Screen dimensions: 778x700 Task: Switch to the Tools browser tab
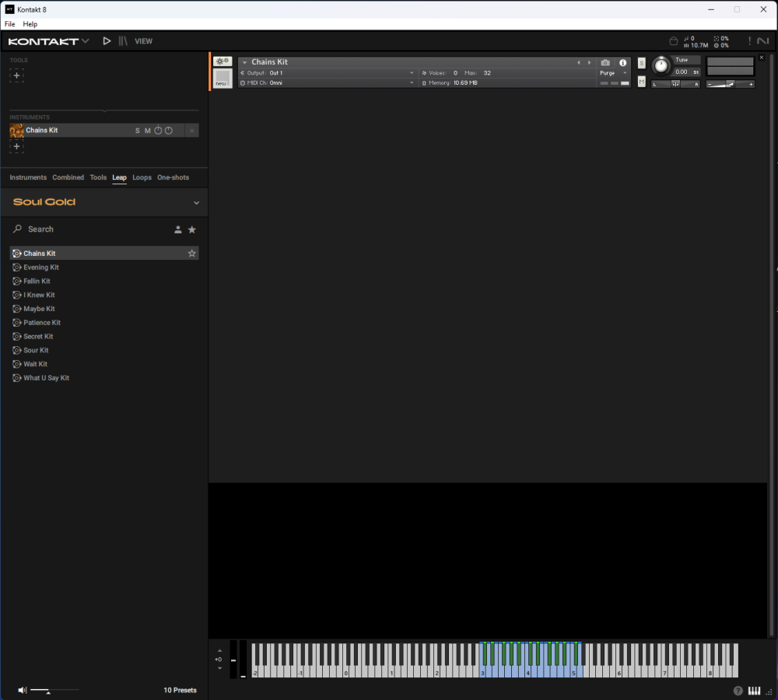coord(98,177)
